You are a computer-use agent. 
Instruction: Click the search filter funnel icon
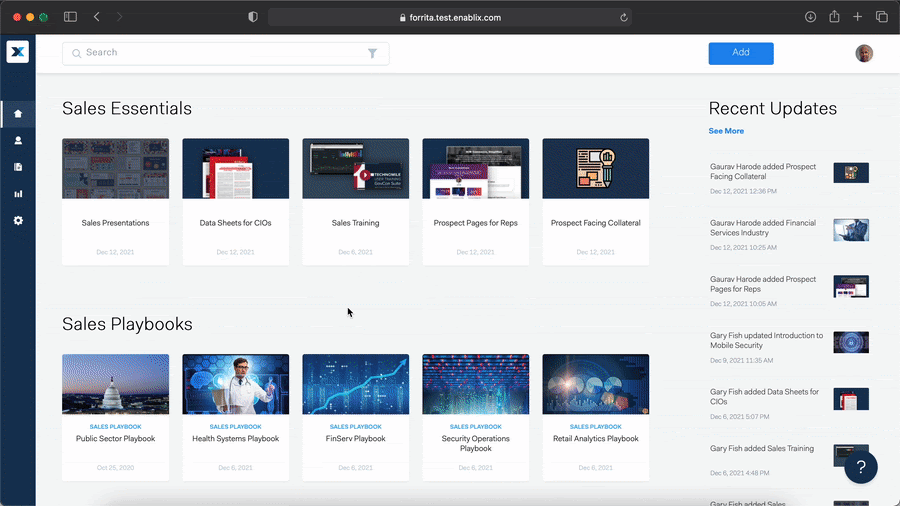pos(372,54)
